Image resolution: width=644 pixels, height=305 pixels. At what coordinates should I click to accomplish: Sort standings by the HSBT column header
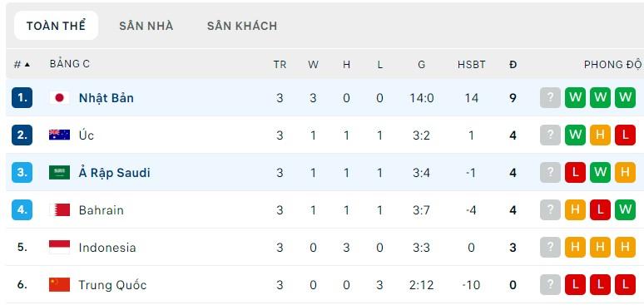pyautogui.click(x=472, y=65)
